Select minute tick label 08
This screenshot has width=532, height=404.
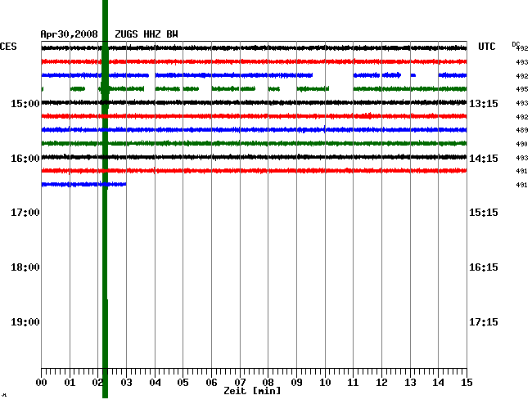[x=268, y=383]
